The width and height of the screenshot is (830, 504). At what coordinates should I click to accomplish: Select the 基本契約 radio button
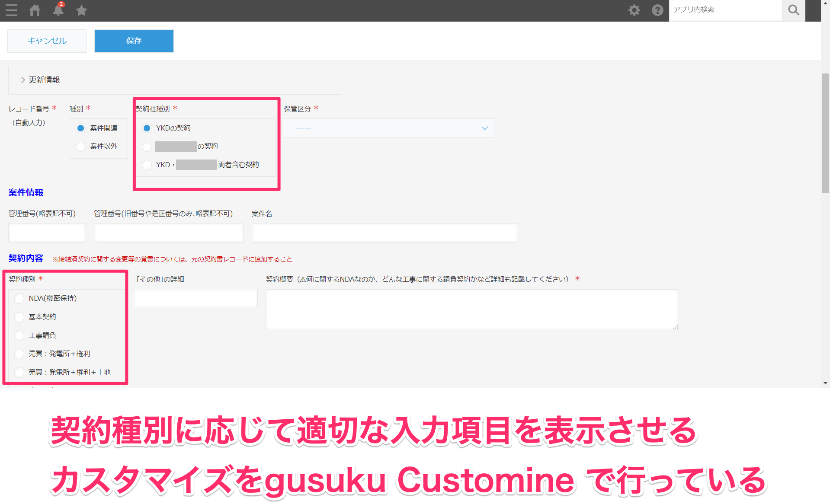(x=19, y=317)
